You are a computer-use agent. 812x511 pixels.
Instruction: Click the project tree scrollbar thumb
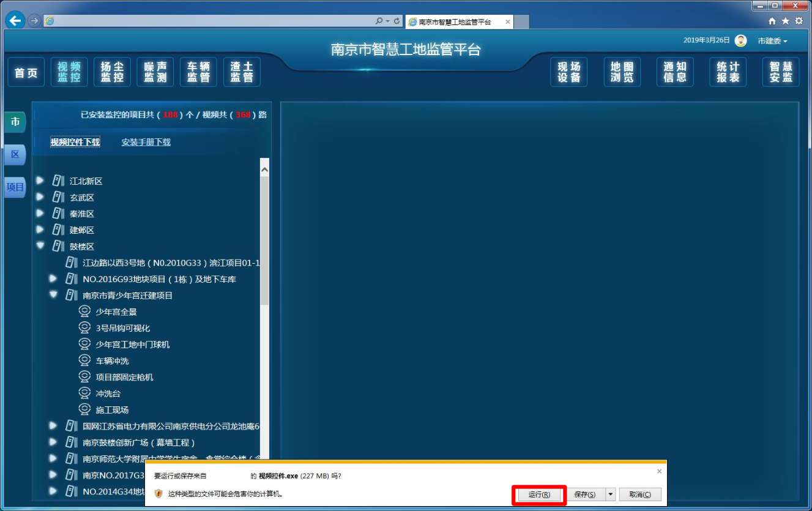tap(264, 241)
